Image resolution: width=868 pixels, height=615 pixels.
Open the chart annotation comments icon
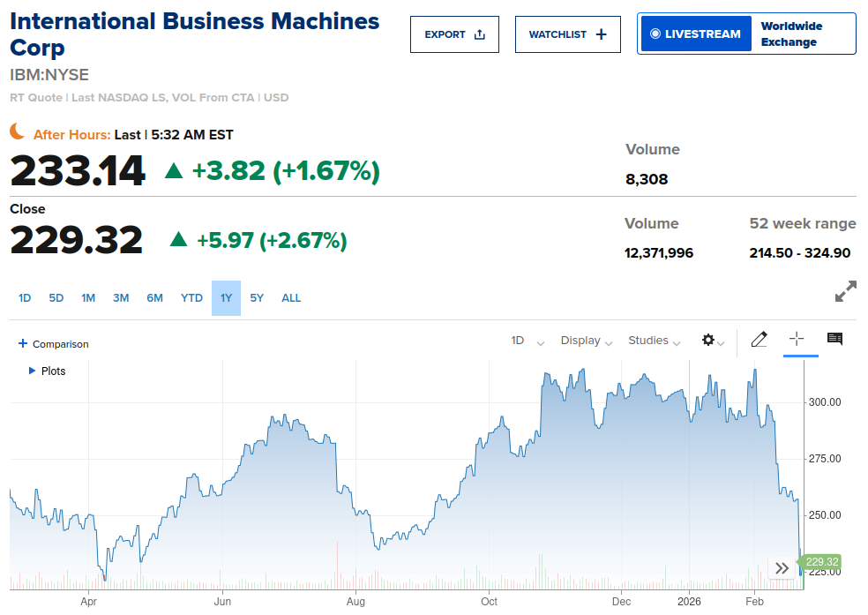click(x=834, y=339)
